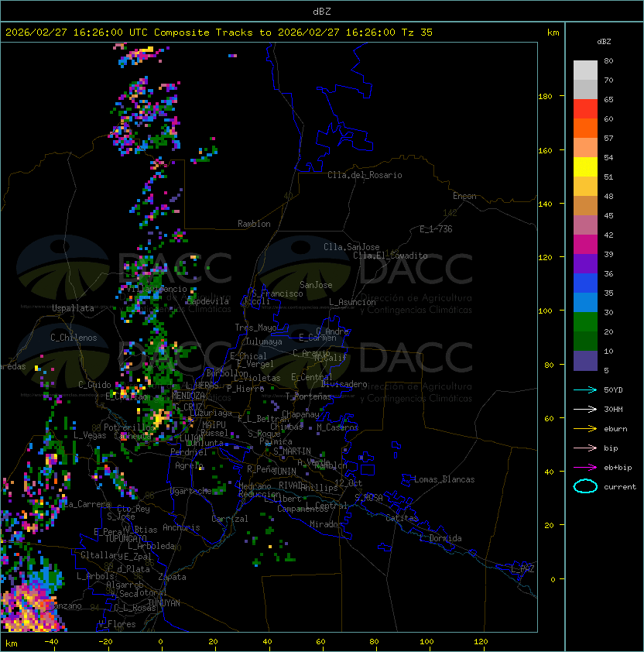644x652 pixels.
Task: Click the '30HM' legend label
Action: coord(613,409)
